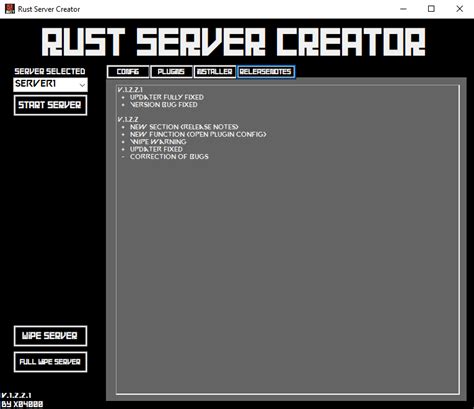Image resolution: width=474 pixels, height=409 pixels.
Task: Click the 'Correction of bugs' note
Action: point(169,157)
